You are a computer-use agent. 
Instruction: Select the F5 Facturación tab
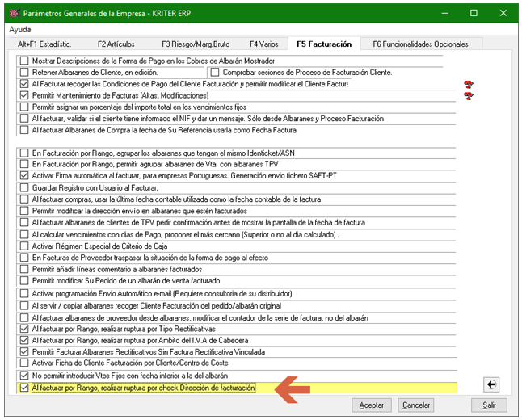[324, 44]
